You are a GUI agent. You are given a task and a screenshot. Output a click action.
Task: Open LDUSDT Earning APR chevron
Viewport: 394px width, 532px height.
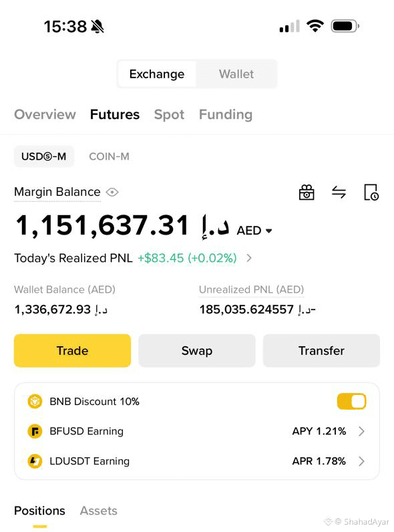pyautogui.click(x=361, y=461)
